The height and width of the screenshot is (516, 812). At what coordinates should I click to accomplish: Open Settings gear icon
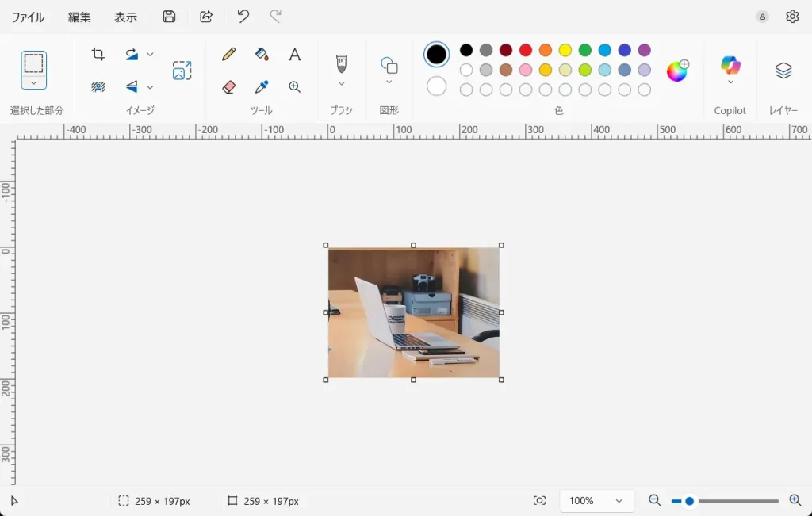pyautogui.click(x=792, y=17)
